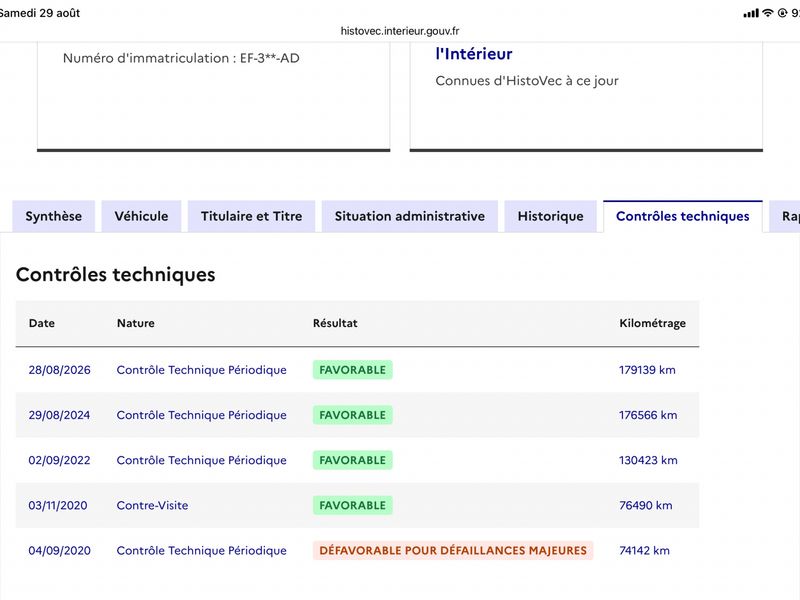This screenshot has width=800, height=600.
Task: Select the Contrôles techniques tab
Action: click(683, 216)
